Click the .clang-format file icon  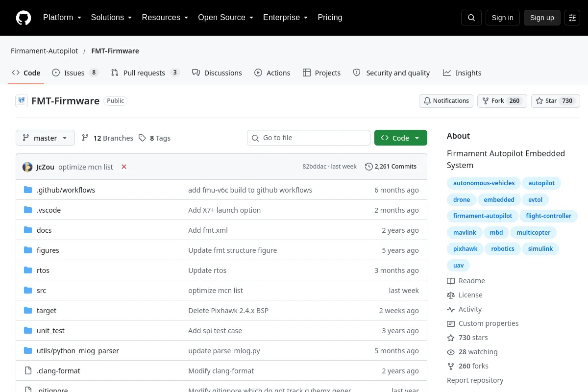tap(28, 370)
